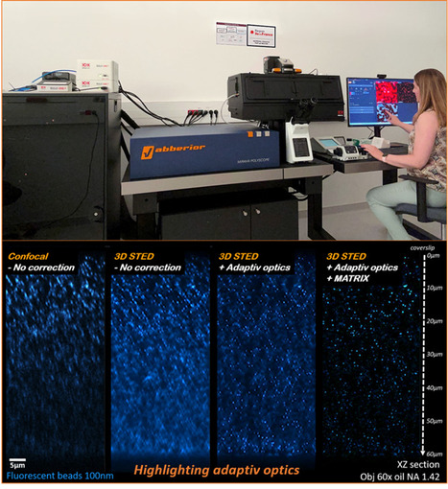Click the '60µm' depth mark
This screenshot has width=448, height=489.
point(435,454)
